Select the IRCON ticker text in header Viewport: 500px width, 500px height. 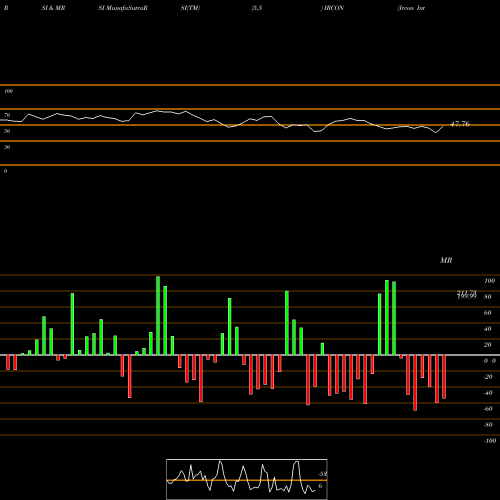tap(334, 8)
